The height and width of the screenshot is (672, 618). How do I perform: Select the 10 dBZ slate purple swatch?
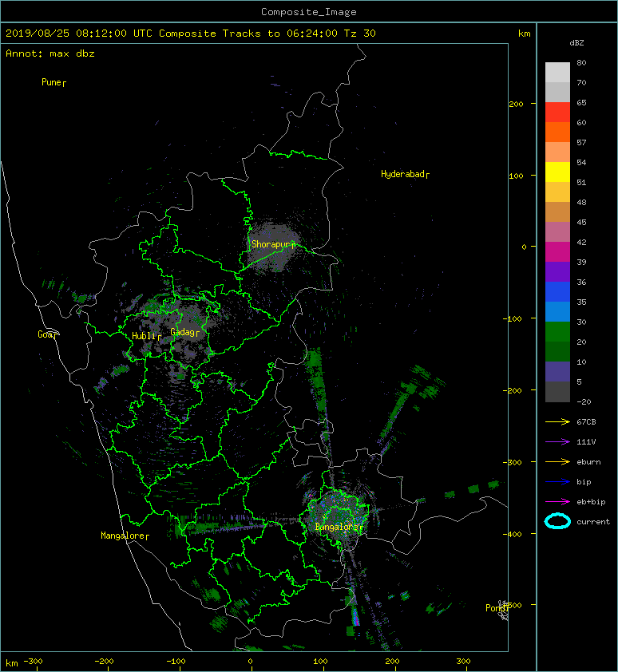pyautogui.click(x=557, y=371)
